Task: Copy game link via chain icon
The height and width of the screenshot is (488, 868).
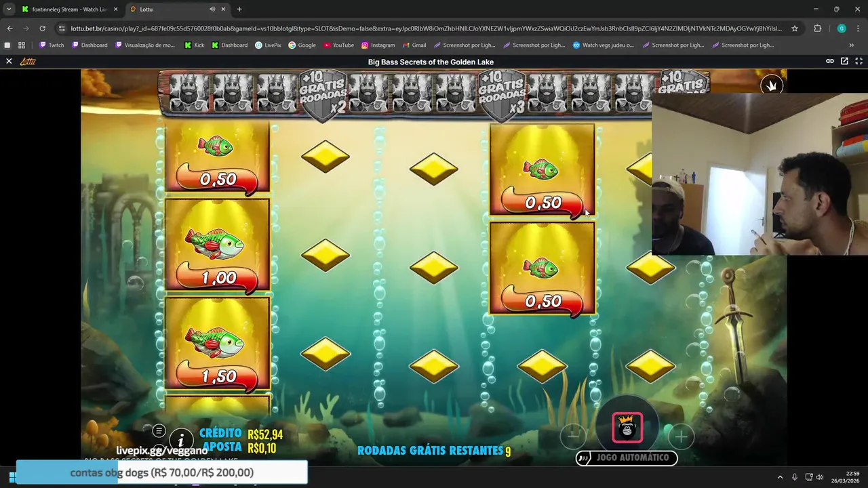Action: pyautogui.click(x=829, y=61)
